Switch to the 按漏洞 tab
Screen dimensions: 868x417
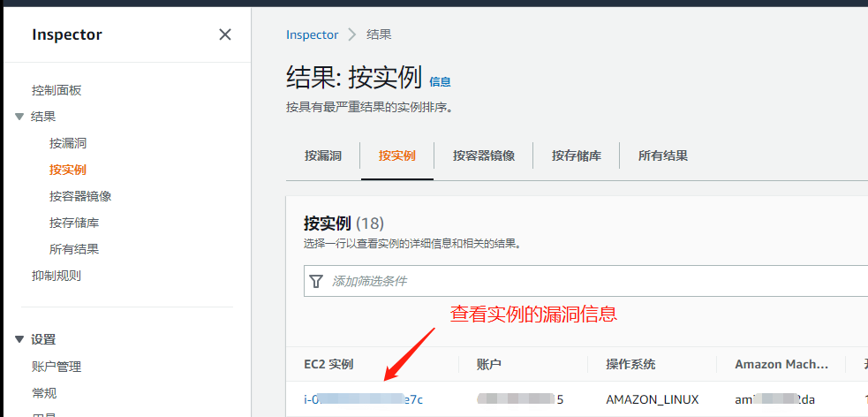point(322,155)
